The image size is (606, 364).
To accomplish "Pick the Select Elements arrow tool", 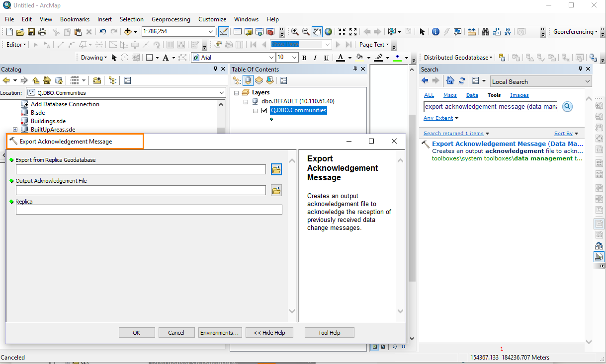I will [x=422, y=32].
